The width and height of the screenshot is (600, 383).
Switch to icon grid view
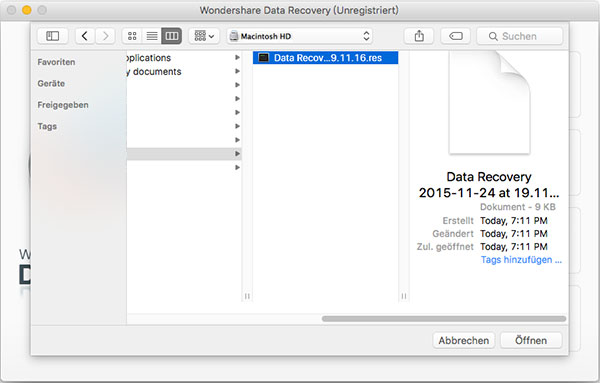point(132,36)
